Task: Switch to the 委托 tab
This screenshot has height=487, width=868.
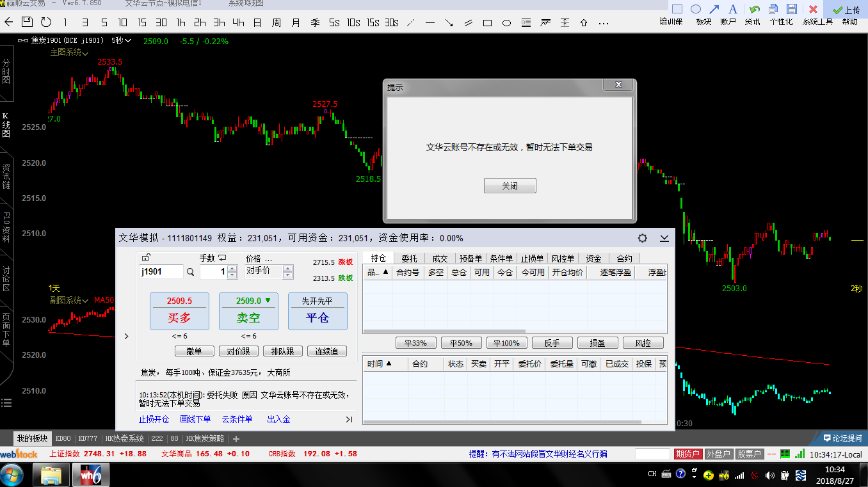Action: click(x=409, y=259)
